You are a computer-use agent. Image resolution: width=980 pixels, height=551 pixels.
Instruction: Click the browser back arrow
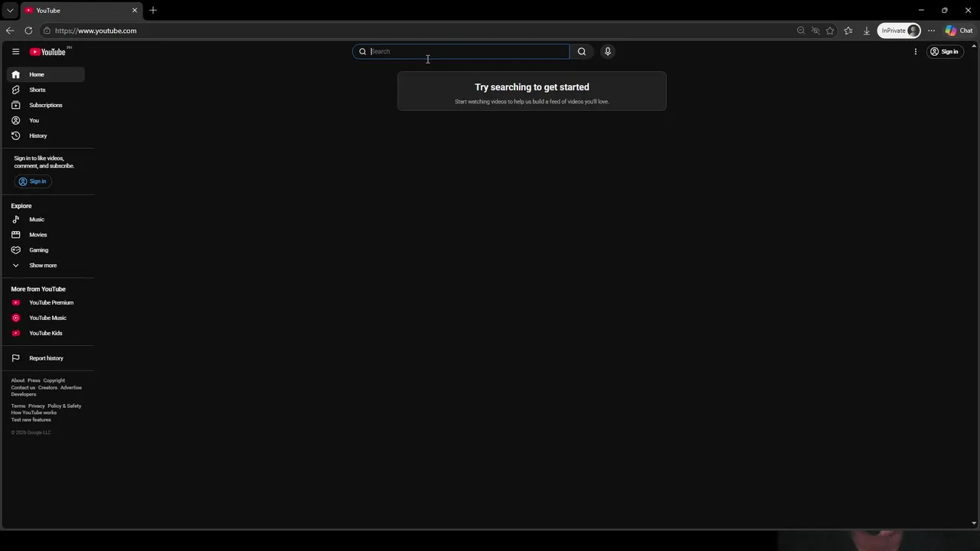(10, 31)
